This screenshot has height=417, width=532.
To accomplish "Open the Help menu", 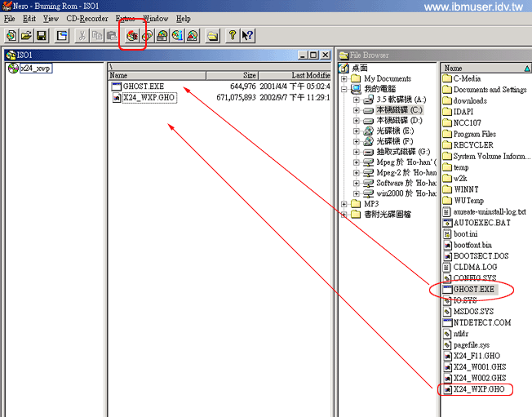I will 184,19.
